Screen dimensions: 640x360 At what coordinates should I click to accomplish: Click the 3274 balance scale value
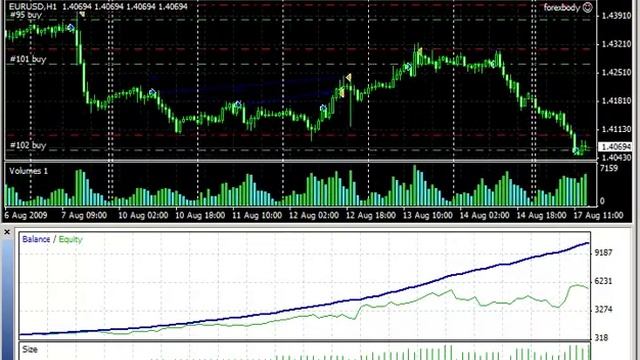604,309
